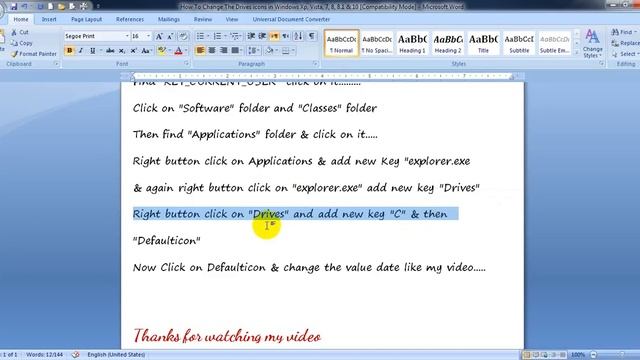640x360 pixels.
Task: Toggle Bold formatting
Action: 69,51
